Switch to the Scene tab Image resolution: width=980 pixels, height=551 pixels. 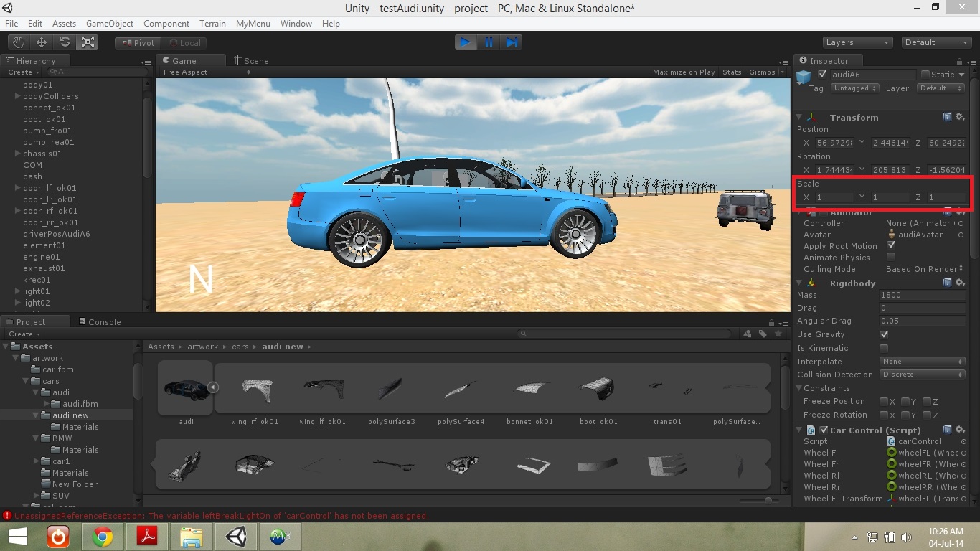[251, 61]
